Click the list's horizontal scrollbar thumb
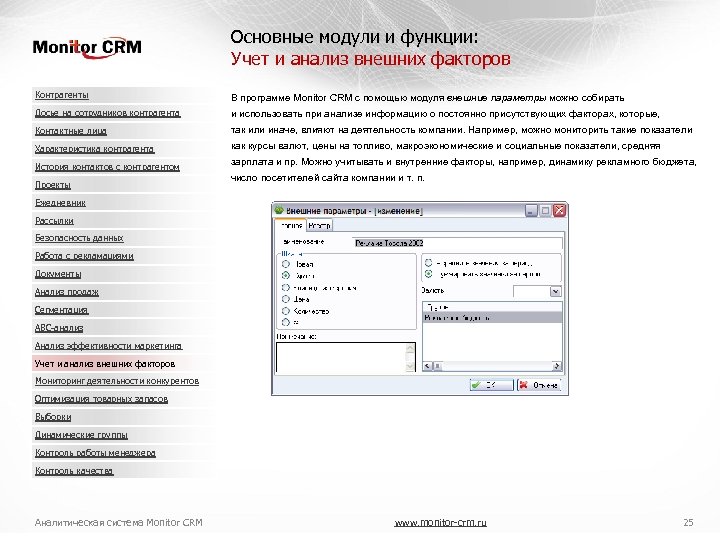The image size is (720, 540). (437, 366)
